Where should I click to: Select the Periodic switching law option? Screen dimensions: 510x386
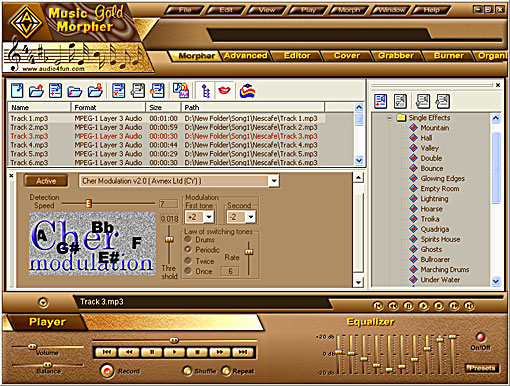(188, 249)
